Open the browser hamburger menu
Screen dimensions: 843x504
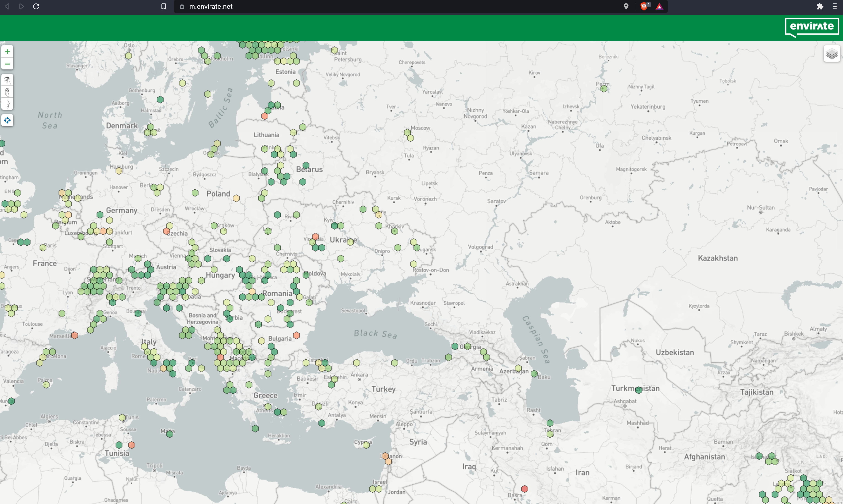[835, 6]
